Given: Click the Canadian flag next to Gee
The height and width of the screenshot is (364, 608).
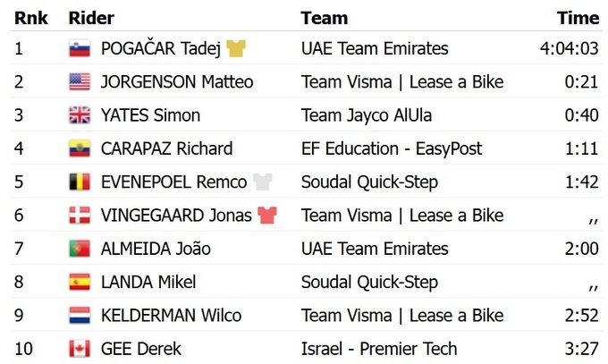Looking at the screenshot, I should [80, 349].
